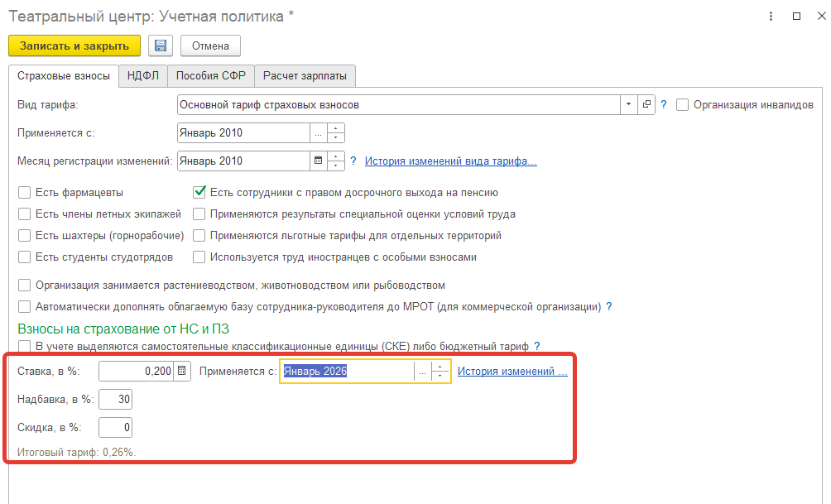
Task: Enable the Есть фармацевты checkbox
Action: tap(24, 192)
